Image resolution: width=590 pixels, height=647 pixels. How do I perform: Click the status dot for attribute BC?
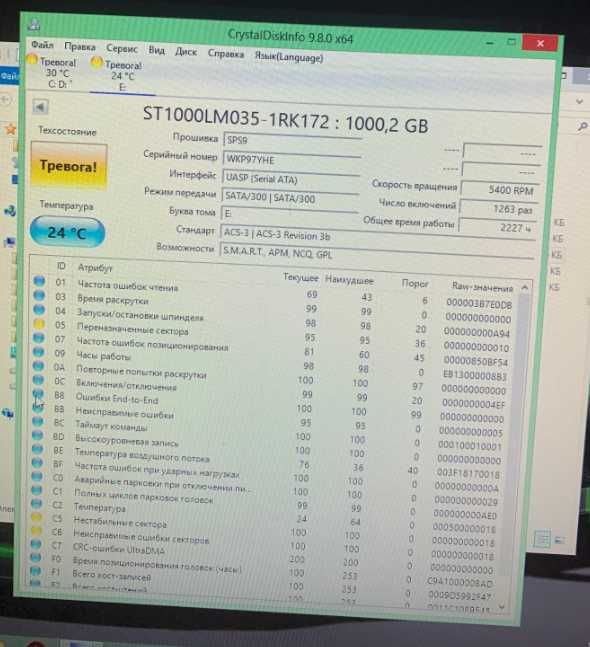(x=38, y=421)
